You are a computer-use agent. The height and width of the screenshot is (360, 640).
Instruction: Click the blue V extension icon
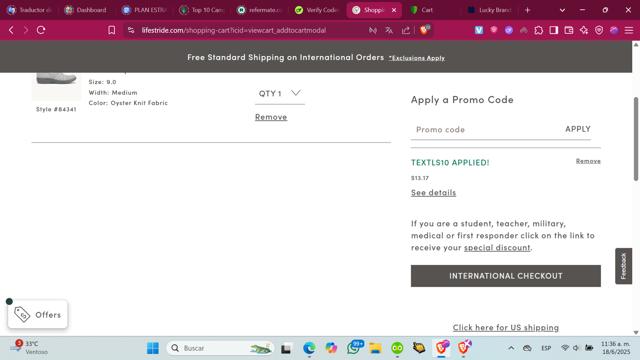point(479,30)
